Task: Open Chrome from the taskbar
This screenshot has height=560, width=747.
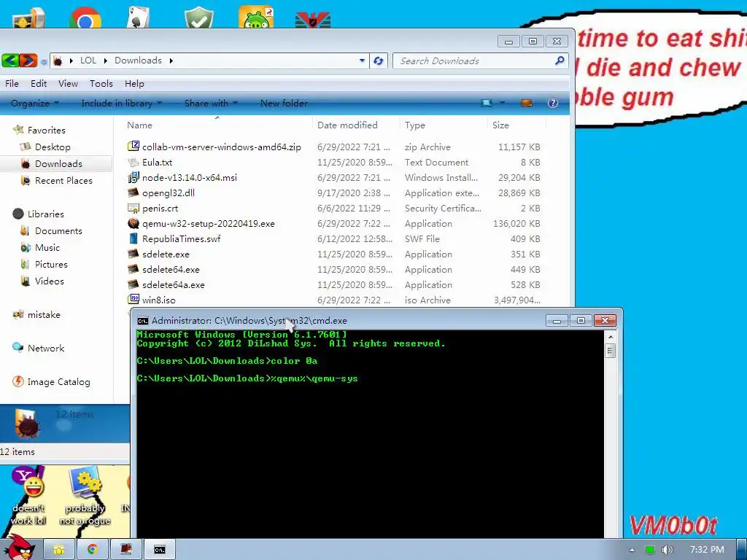Action: pos(92,550)
